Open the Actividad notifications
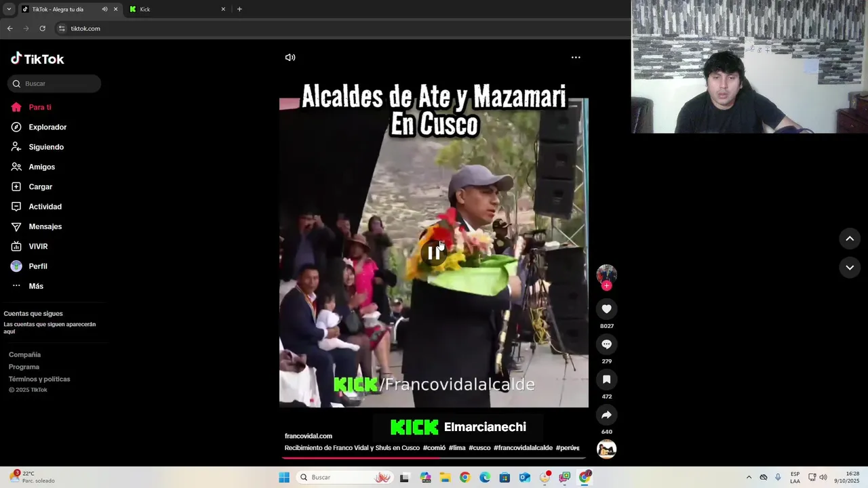The image size is (868, 488). pos(36,207)
